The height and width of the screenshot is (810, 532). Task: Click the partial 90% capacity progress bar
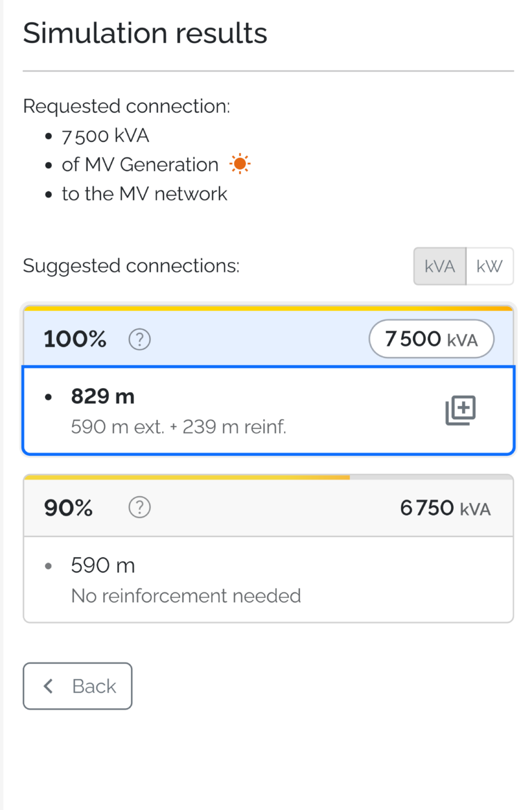(x=187, y=477)
